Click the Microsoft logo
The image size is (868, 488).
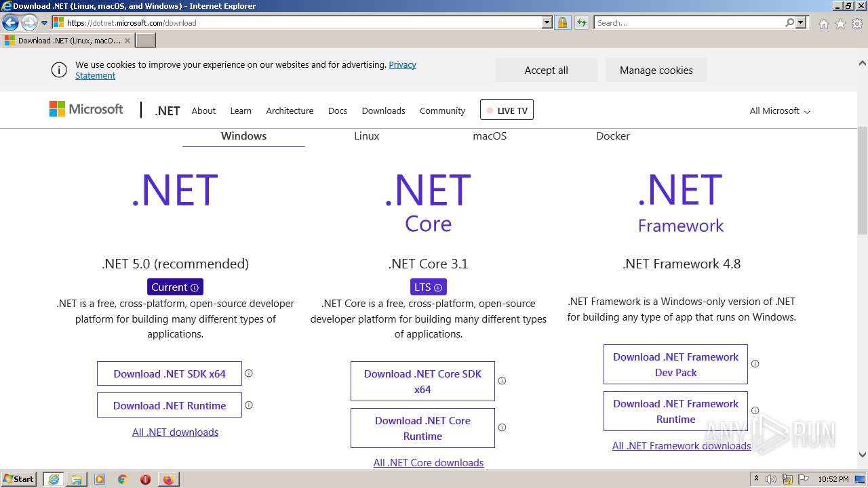click(x=86, y=109)
